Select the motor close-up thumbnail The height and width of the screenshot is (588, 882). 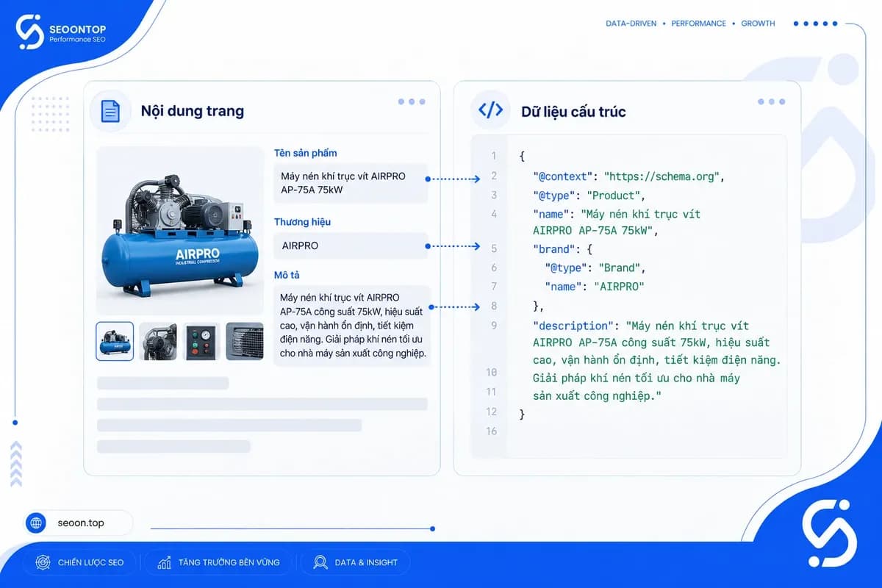[158, 341]
